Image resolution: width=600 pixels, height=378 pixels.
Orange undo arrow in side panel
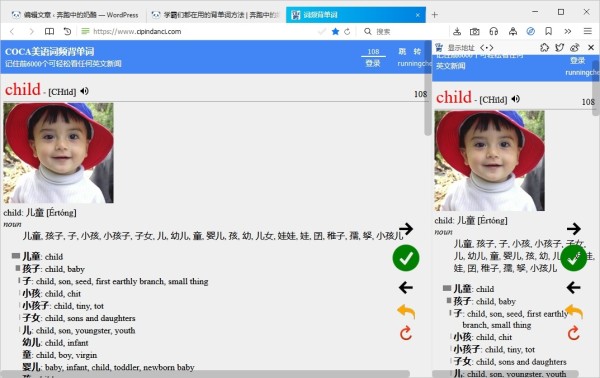click(574, 311)
